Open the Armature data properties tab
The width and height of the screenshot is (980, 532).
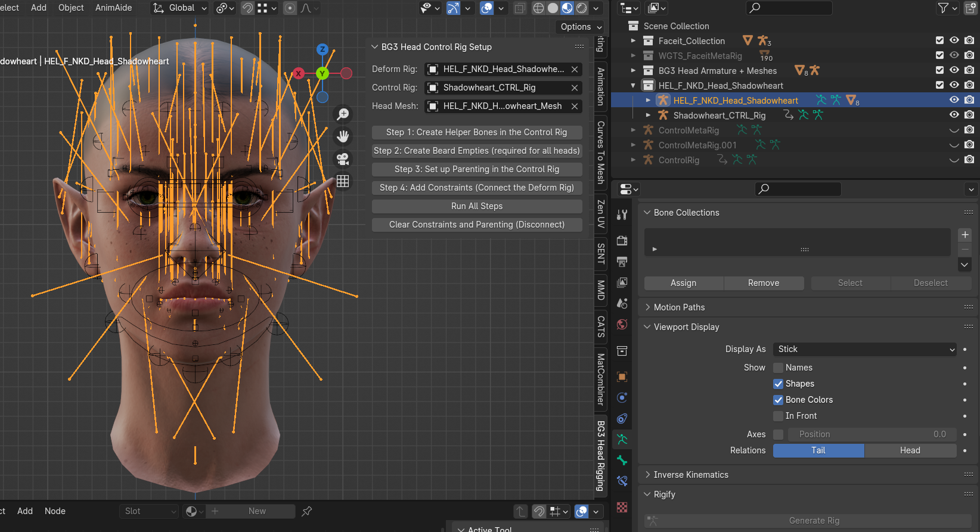click(622, 439)
